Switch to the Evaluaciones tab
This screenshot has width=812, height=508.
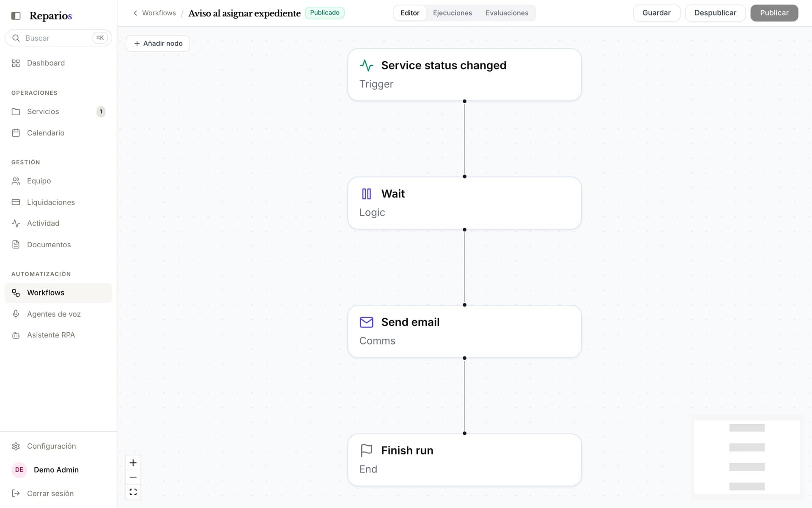point(507,13)
